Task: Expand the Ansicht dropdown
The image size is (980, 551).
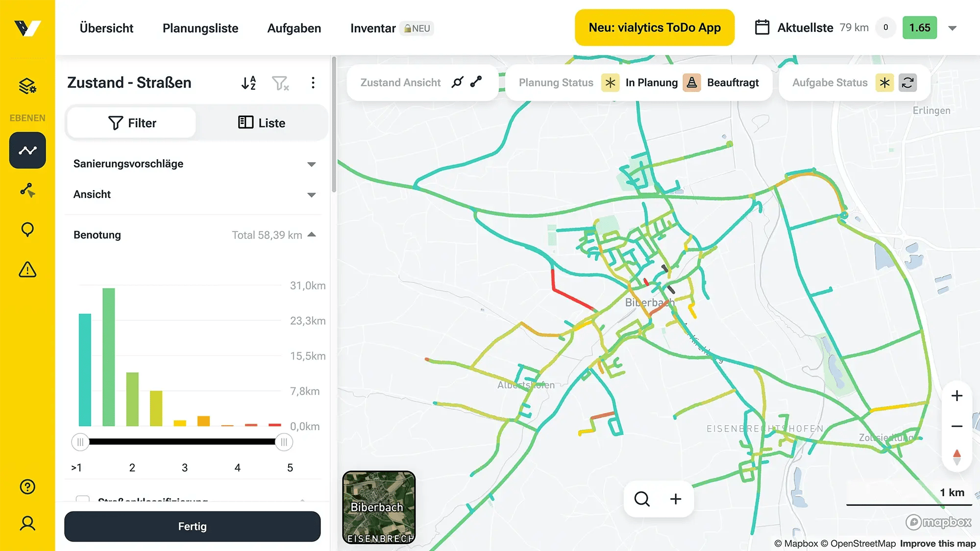Action: (x=311, y=195)
